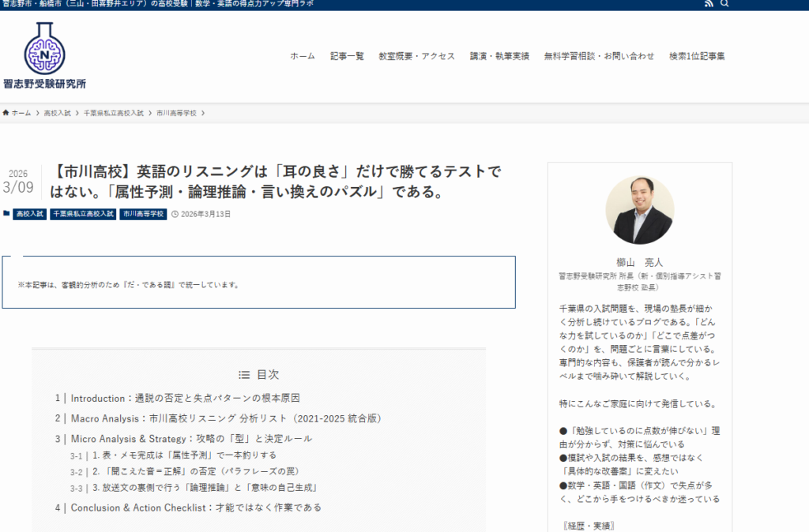Click 市川高等学校 breadcrumb link
This screenshot has height=532, width=809.
pos(176,113)
